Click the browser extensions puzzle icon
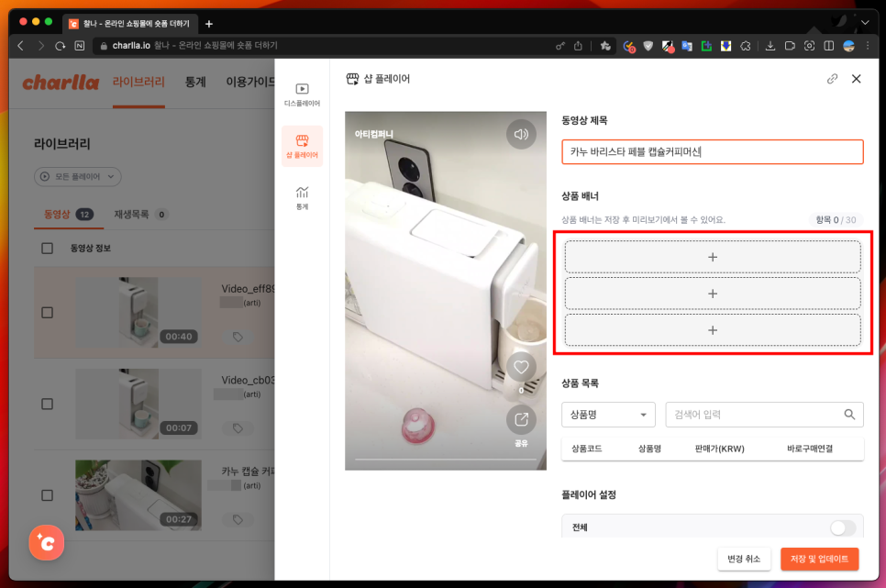The width and height of the screenshot is (886, 588). (746, 46)
